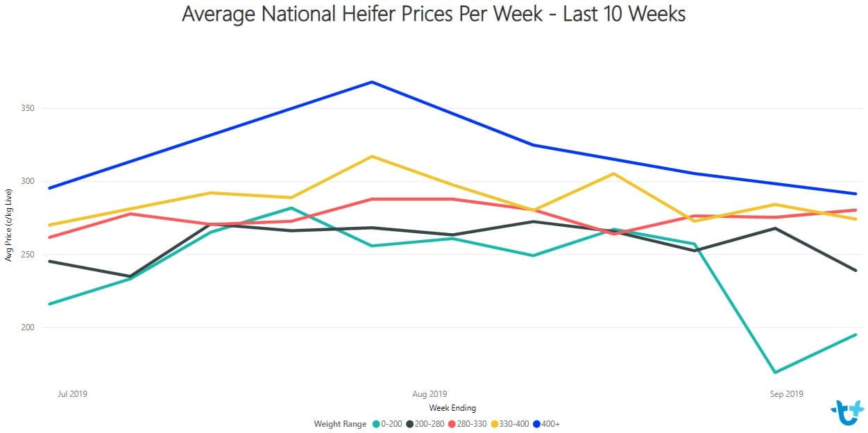This screenshot has height=433, width=868.
Task: Click the Weight Range legend heading
Action: [340, 424]
